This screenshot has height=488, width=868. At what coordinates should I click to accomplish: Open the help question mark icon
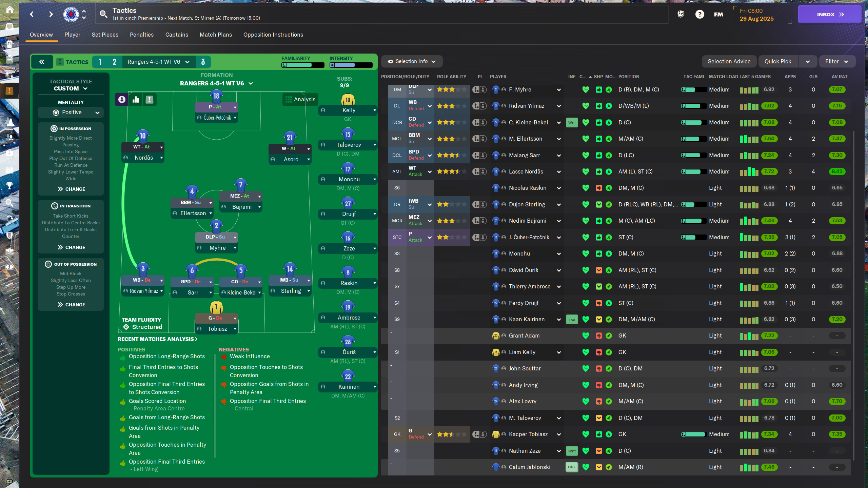tap(699, 14)
